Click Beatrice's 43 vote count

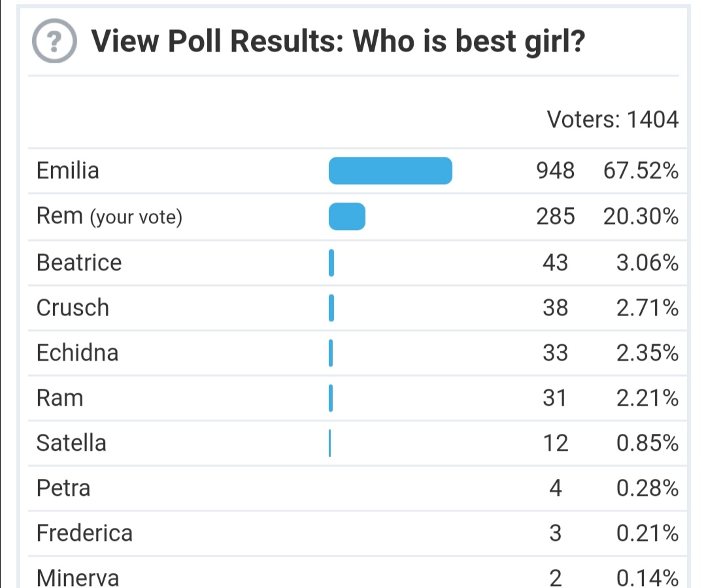[555, 263]
